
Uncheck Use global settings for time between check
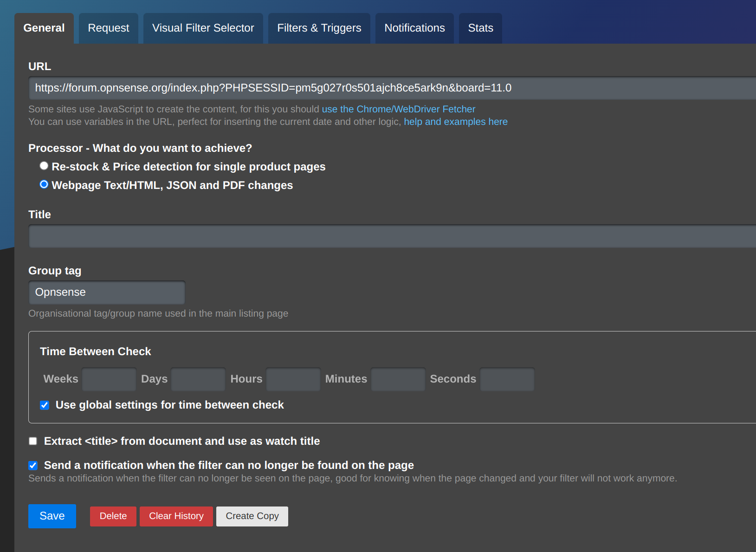pos(45,405)
